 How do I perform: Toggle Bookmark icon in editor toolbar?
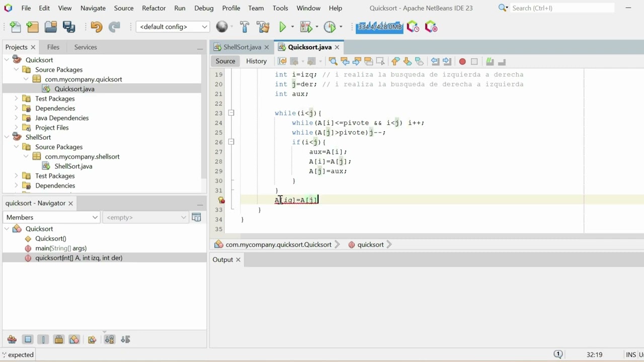419,61
